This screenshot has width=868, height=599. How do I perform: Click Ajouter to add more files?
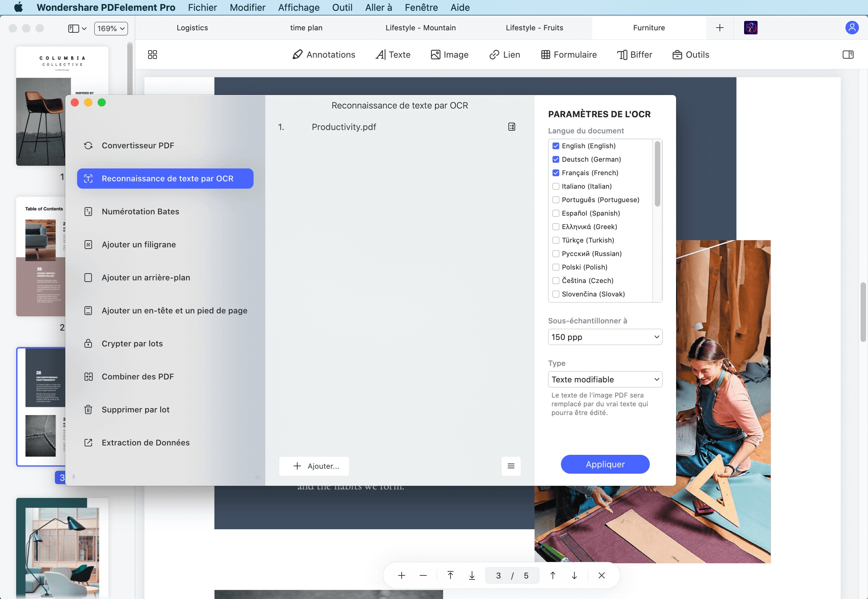(313, 466)
